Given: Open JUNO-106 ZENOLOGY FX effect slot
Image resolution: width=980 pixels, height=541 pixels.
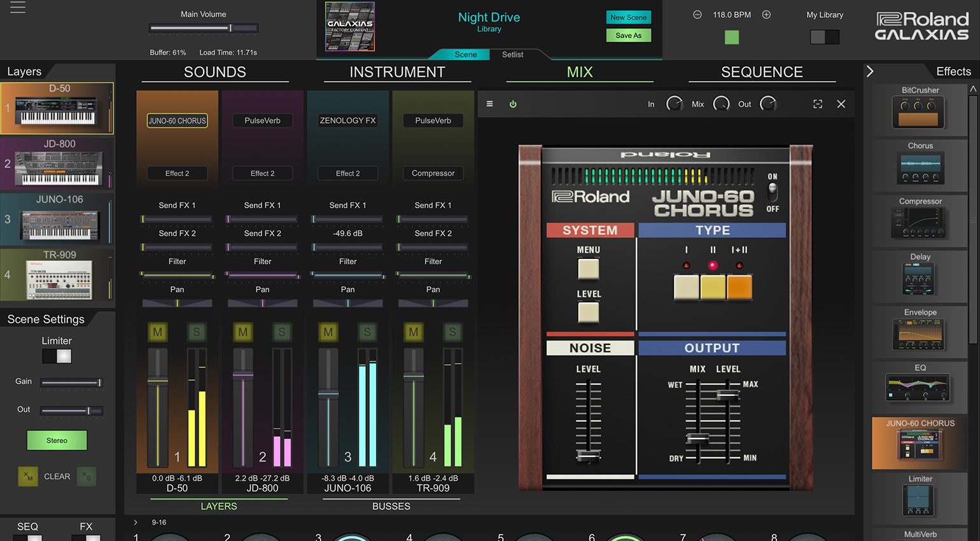Looking at the screenshot, I should tap(348, 120).
